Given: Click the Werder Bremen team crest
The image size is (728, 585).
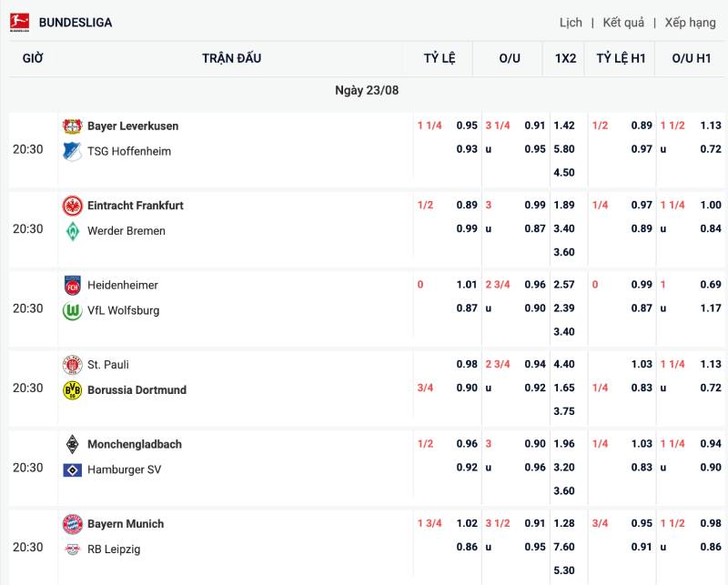Looking at the screenshot, I should pos(72,231).
